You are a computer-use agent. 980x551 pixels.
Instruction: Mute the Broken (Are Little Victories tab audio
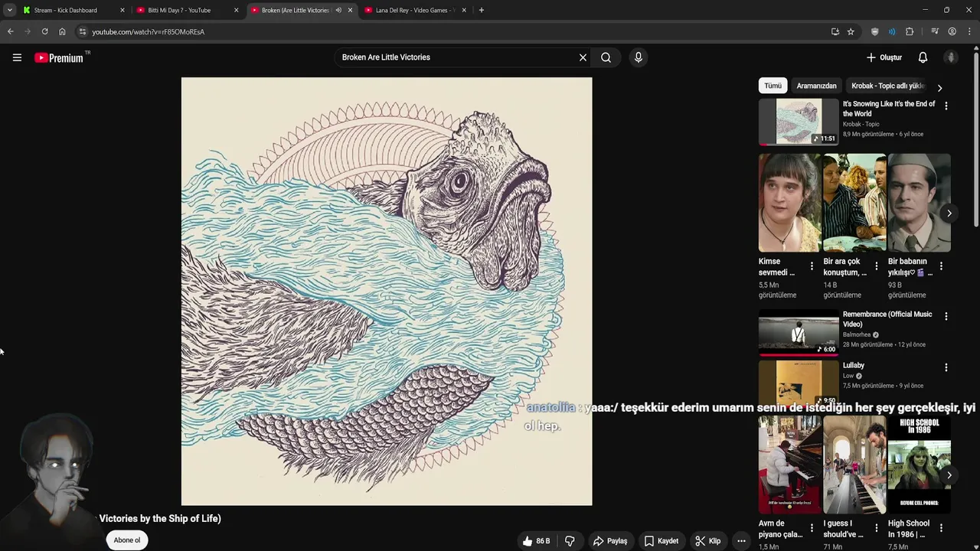tap(338, 10)
